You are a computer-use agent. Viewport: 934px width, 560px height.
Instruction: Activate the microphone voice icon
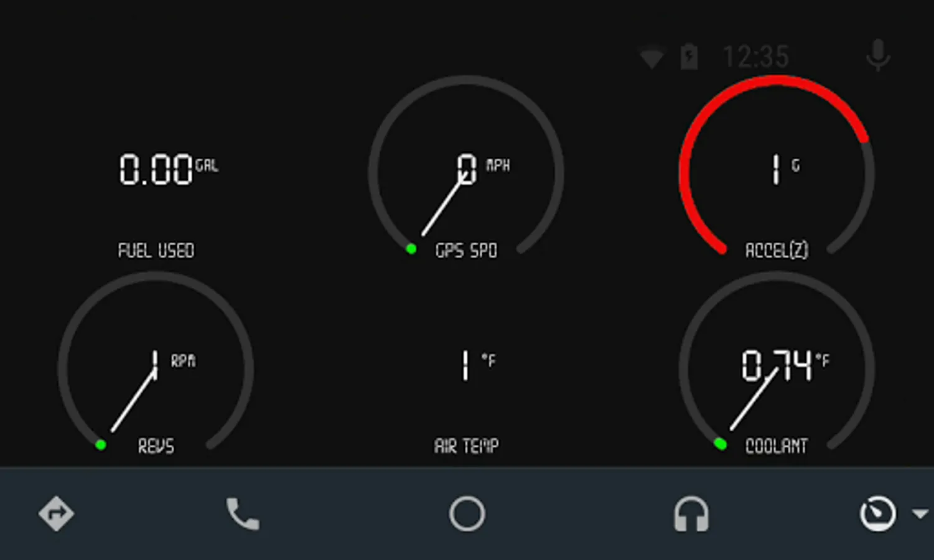[x=878, y=56]
